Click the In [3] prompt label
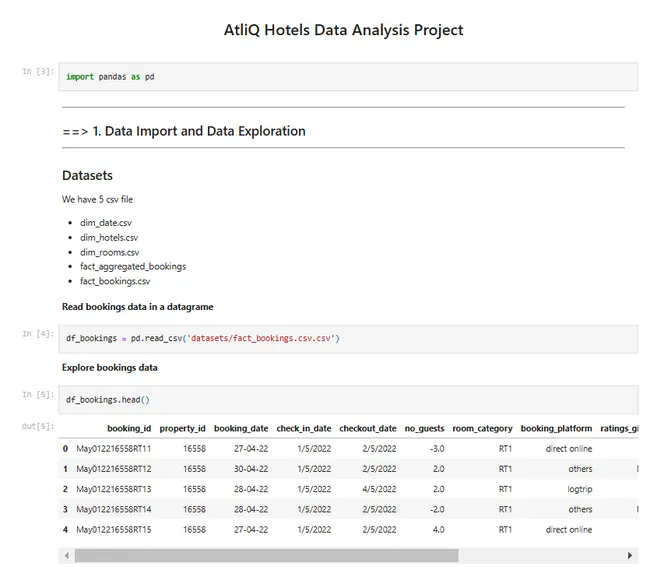 click(x=38, y=71)
